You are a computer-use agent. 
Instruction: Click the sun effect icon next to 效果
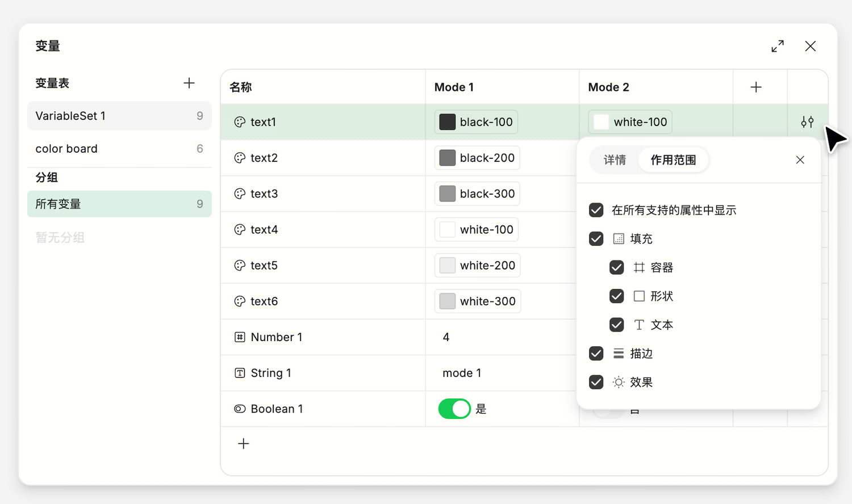click(619, 382)
